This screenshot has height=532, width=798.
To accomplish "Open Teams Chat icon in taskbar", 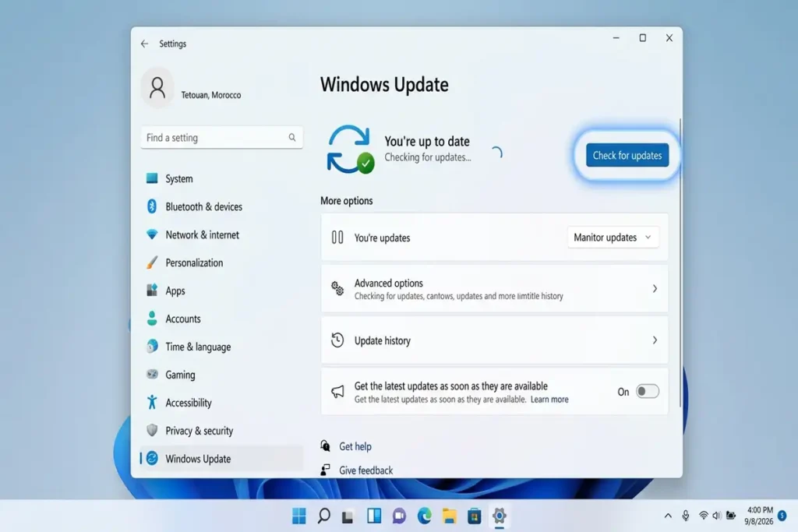I will (x=399, y=516).
